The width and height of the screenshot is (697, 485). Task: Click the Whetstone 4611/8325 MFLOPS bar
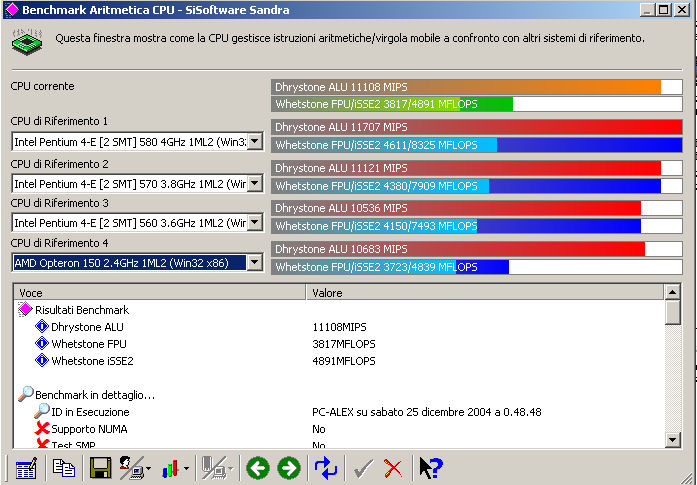(477, 145)
